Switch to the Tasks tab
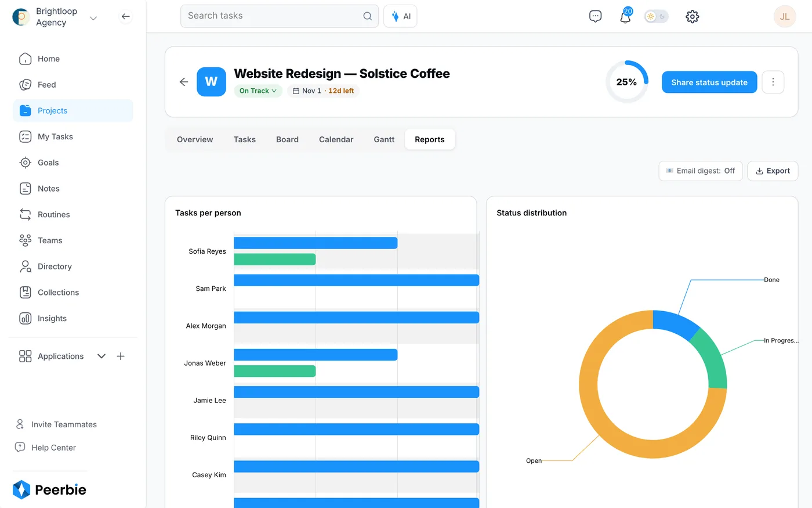Screen dimensions: 812x508 (245, 139)
